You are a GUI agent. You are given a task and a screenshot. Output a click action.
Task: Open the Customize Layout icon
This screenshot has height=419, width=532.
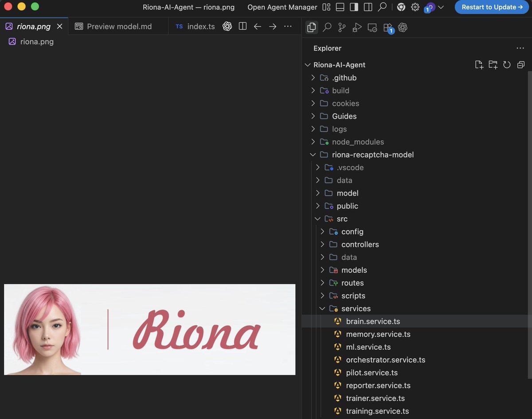coord(327,7)
